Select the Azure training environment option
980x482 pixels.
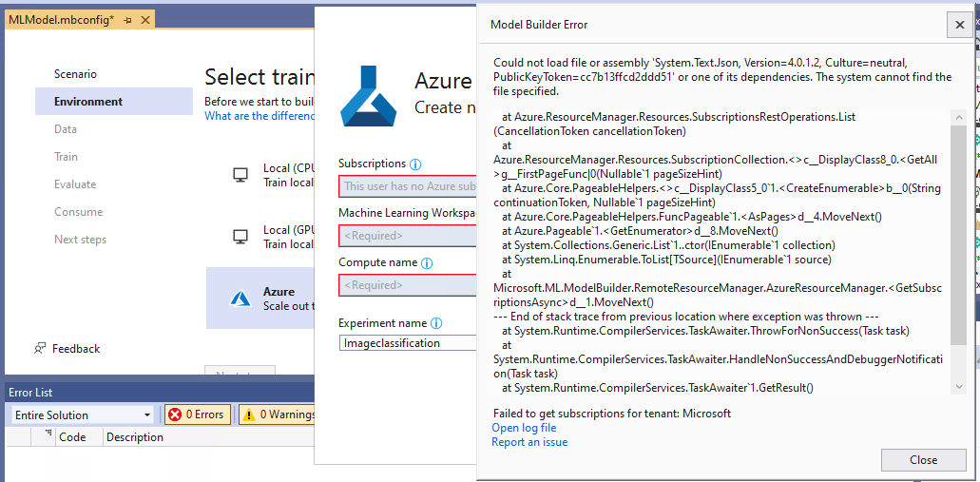coord(260,299)
